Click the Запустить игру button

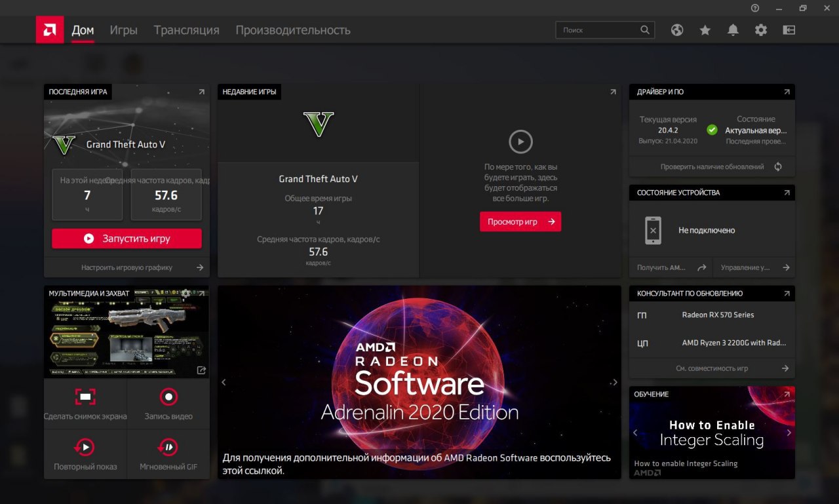tap(127, 239)
